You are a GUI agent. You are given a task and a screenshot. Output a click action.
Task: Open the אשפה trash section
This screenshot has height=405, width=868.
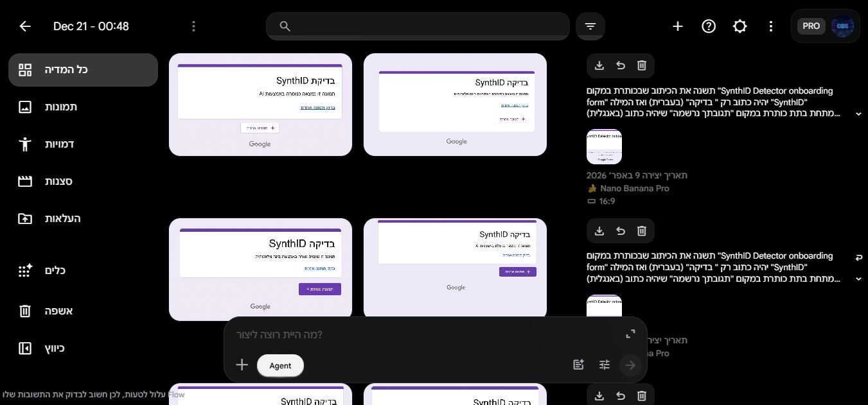[83, 311]
